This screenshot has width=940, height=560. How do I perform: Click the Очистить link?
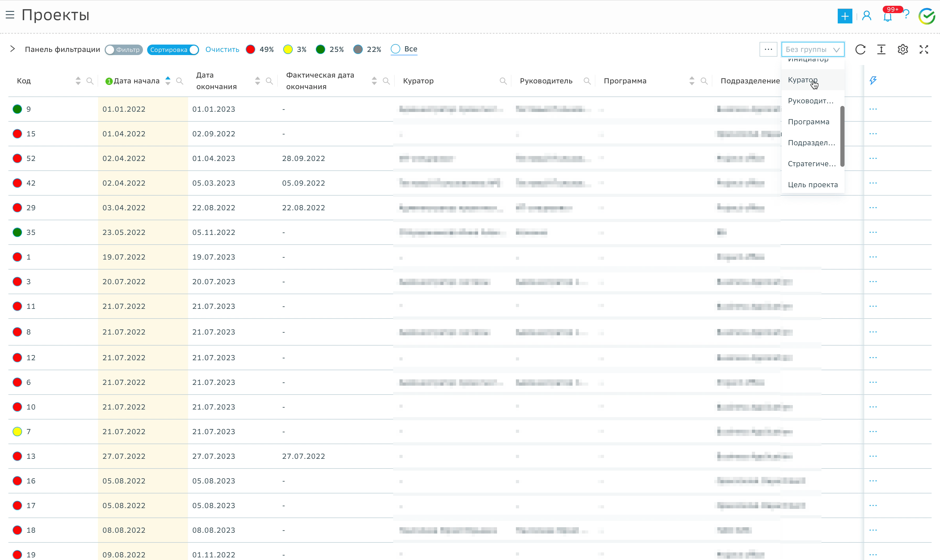click(222, 50)
